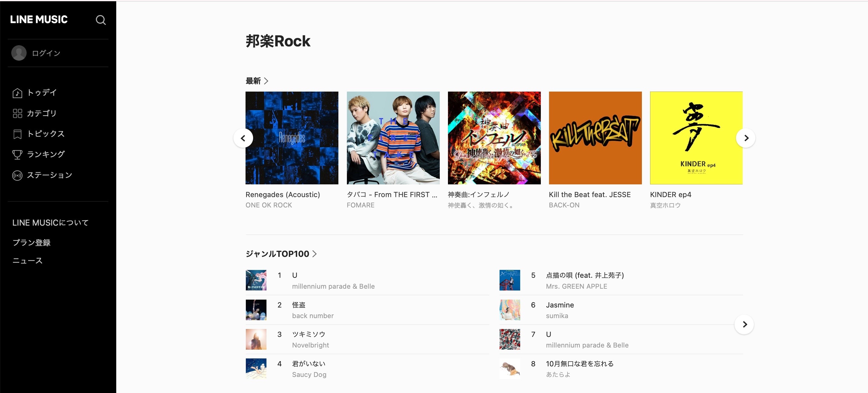The image size is (868, 393).
Task: Open LINE MUSICについて menu item
Action: 50,223
